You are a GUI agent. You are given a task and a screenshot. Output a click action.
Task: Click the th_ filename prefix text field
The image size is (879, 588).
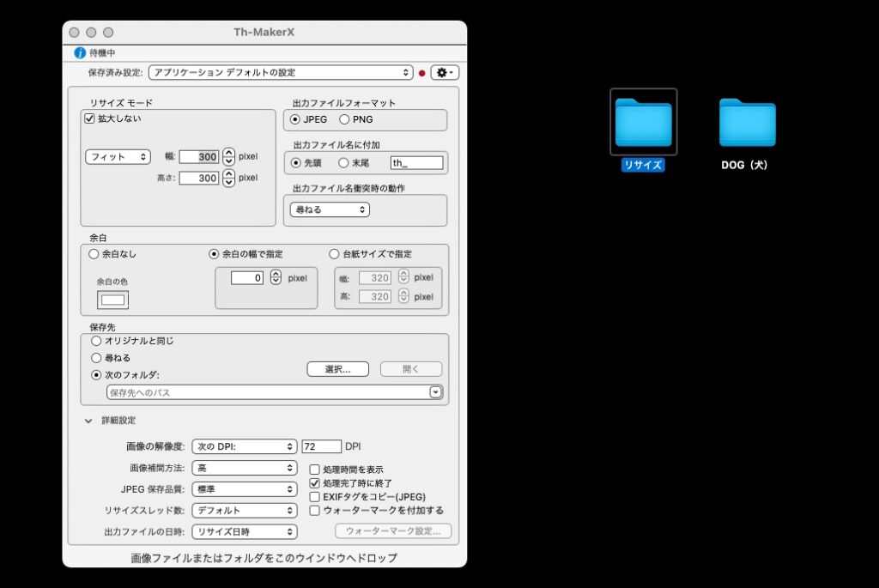tap(416, 162)
